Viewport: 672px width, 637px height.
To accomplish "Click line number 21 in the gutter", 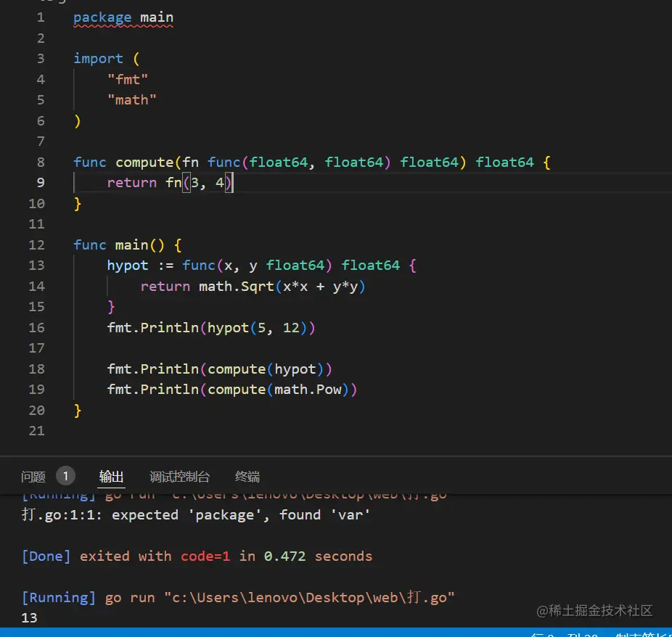I will coord(37,431).
